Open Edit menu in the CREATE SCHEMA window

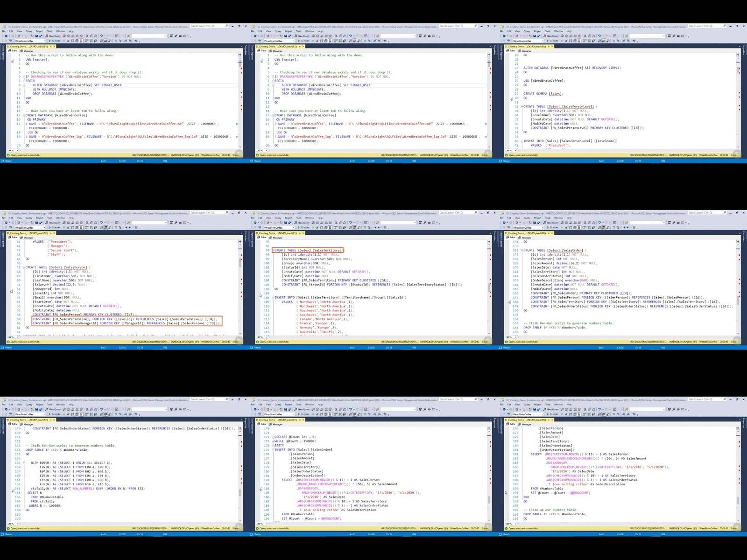pos(509,31)
